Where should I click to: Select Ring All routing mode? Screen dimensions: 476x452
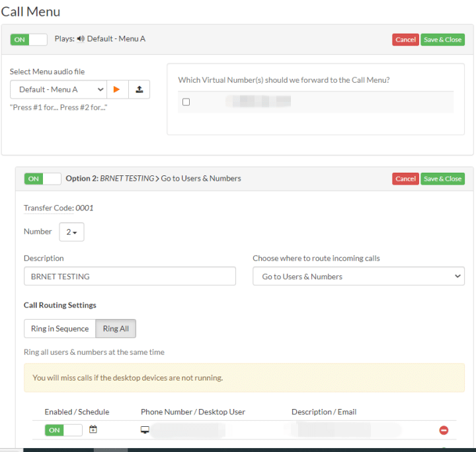pyautogui.click(x=116, y=329)
